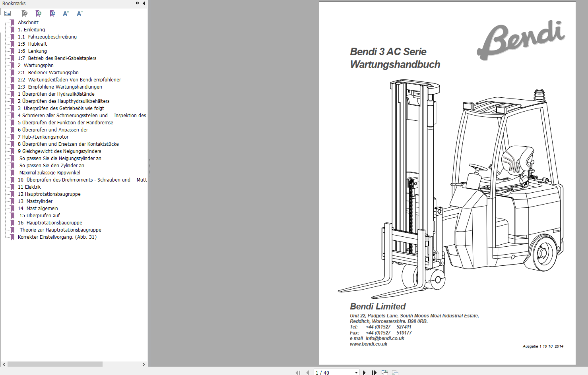Open the bookmark options menu
The width and height of the screenshot is (588, 375).
tap(7, 13)
